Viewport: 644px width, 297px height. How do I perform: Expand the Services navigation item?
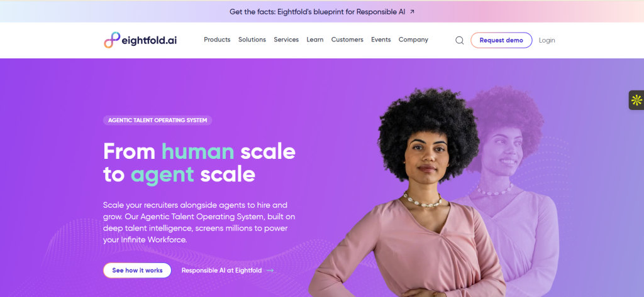click(286, 40)
